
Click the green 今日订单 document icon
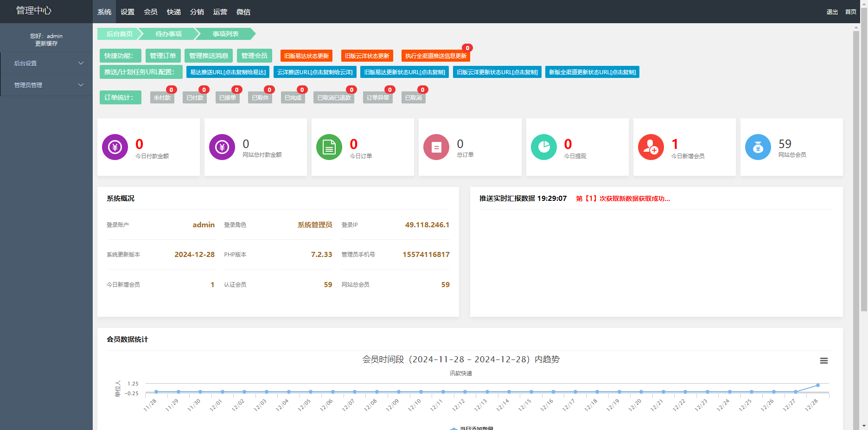coord(329,147)
